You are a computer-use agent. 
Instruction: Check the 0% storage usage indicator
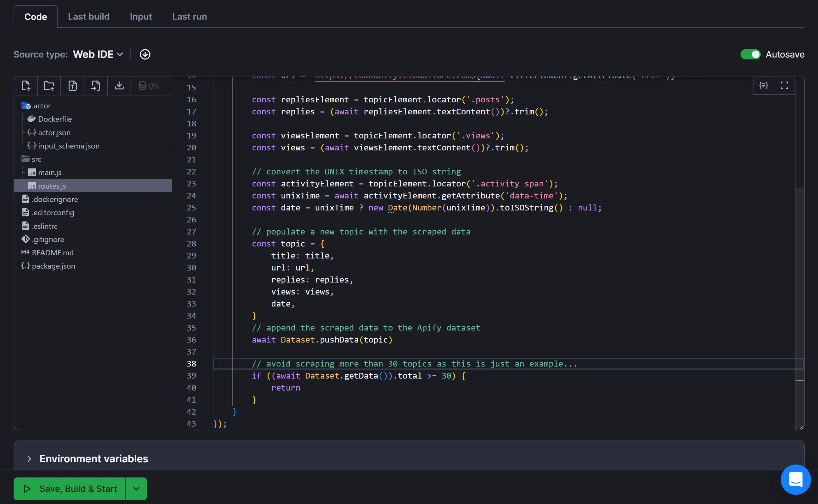(149, 86)
